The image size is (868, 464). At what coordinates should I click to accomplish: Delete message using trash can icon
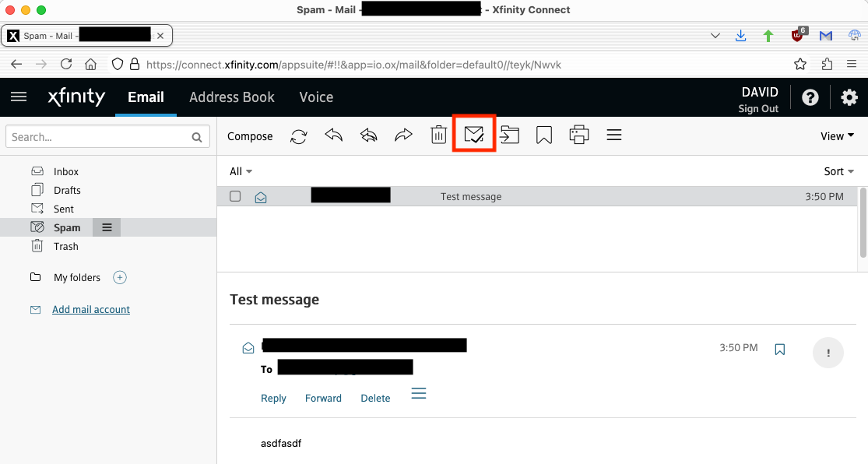pyautogui.click(x=438, y=135)
